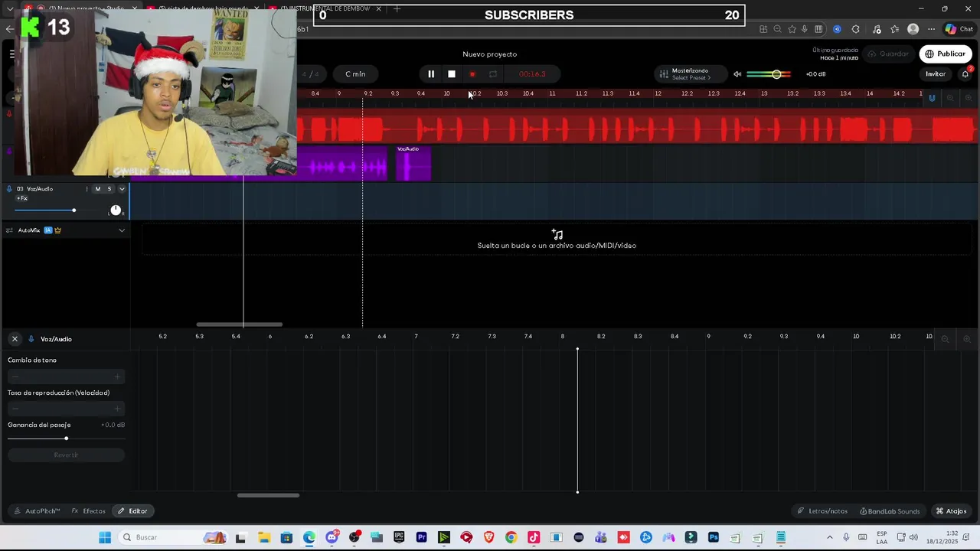The height and width of the screenshot is (551, 980).
Task: Click the taskbar Buscar search box
Action: pos(175,537)
